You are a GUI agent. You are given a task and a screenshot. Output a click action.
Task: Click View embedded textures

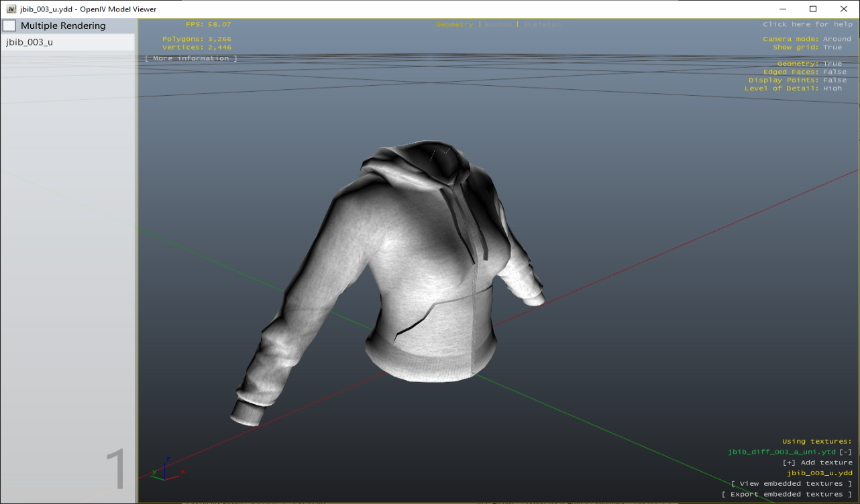coord(792,483)
